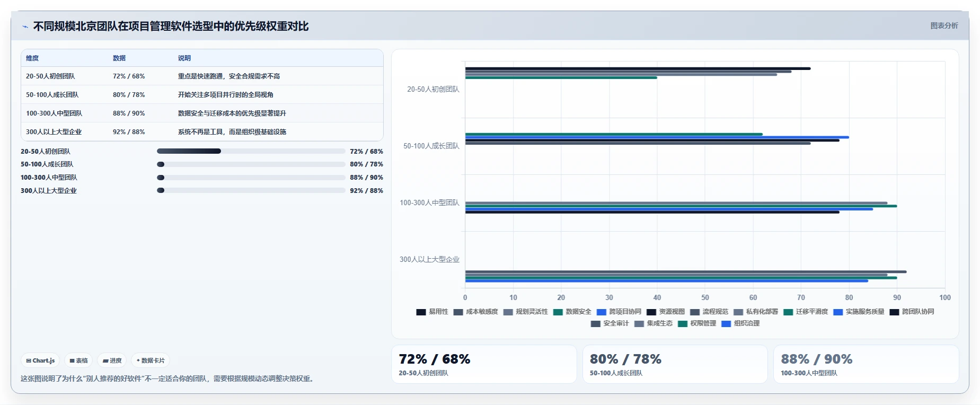
Task: Hide the 资源视图 dataset via legend
Action: click(665, 312)
